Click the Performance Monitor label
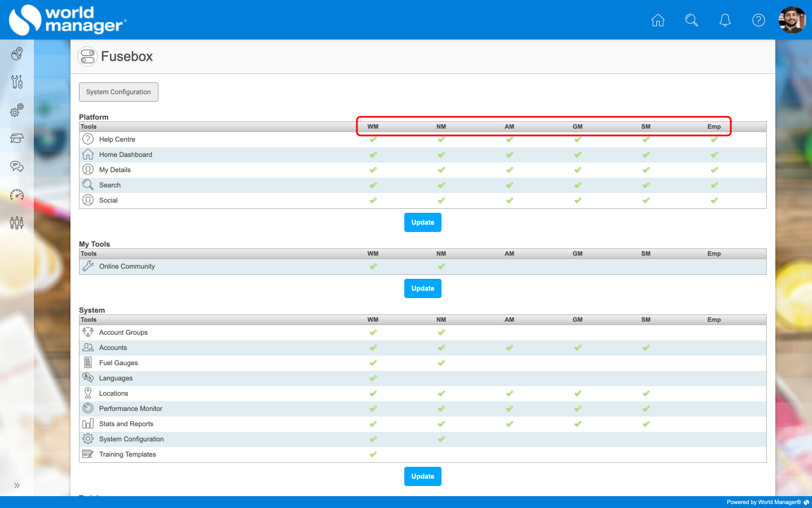 click(x=131, y=409)
